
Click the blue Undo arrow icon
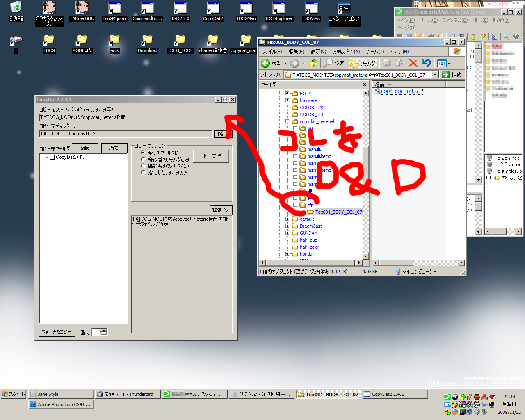pyautogui.click(x=426, y=63)
